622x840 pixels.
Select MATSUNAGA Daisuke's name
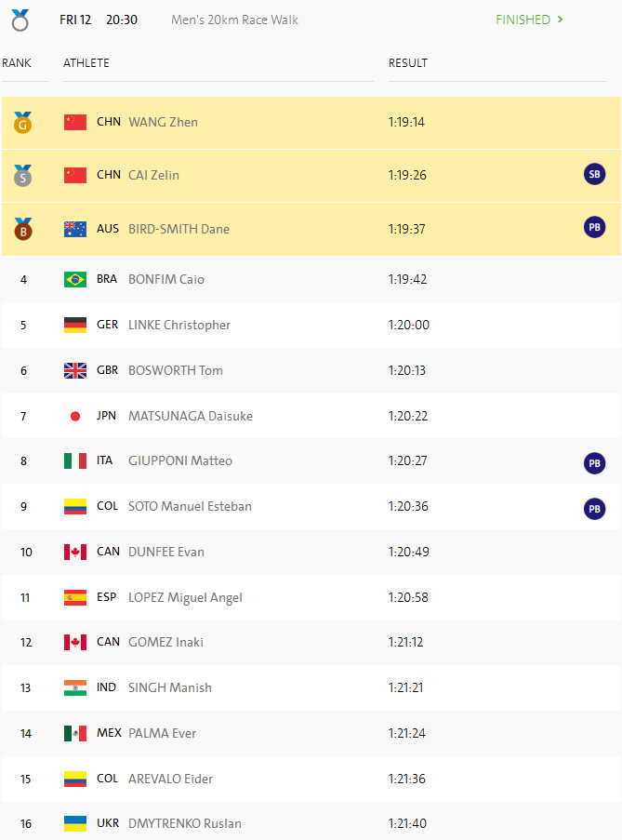[x=191, y=416]
